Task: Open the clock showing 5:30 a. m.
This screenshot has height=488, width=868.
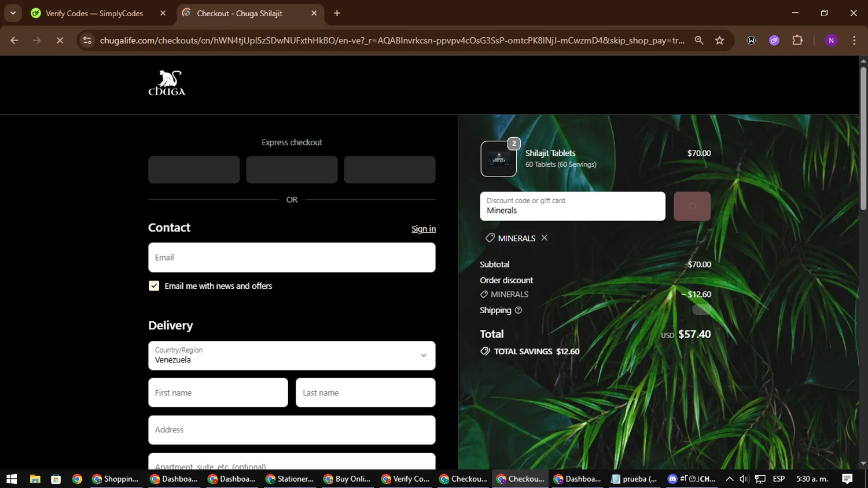Action: 812,479
